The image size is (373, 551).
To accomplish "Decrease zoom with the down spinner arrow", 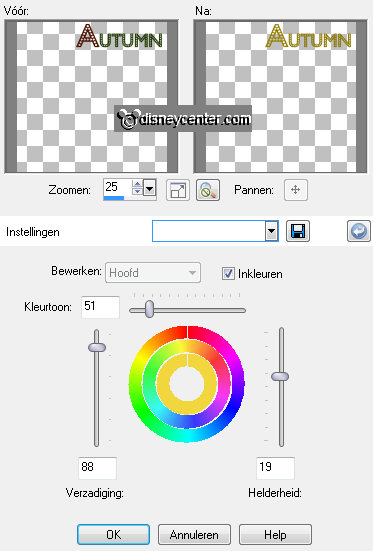I will (137, 191).
